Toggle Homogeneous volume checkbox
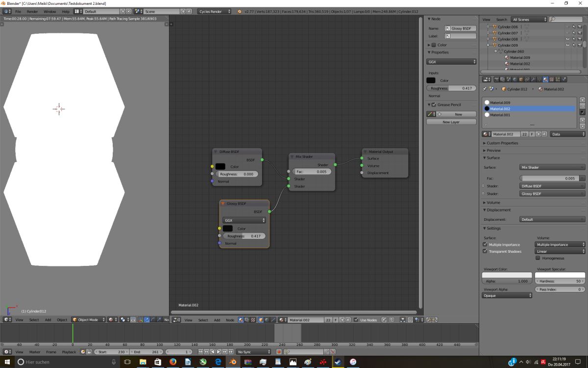This screenshot has width=588, height=368. [538, 258]
